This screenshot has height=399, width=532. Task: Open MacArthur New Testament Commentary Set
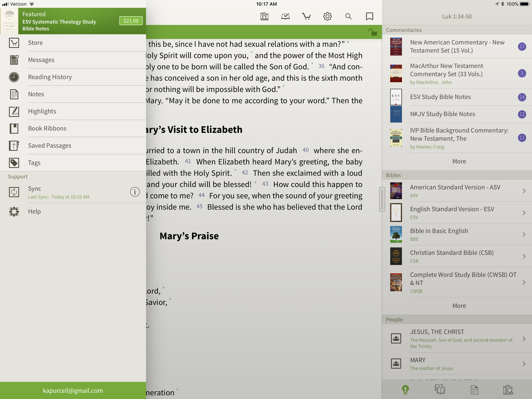point(457,73)
